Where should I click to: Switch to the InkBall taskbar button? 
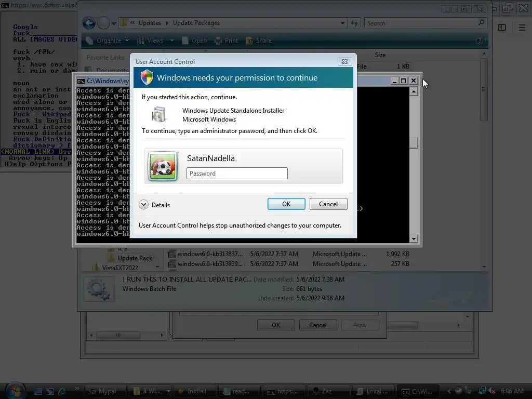coord(195,391)
